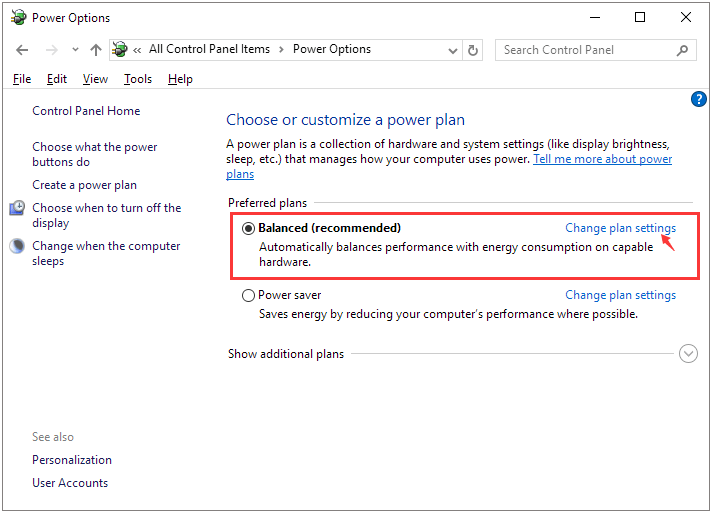711x511 pixels.
Task: Click the Up folder arrow
Action: (96, 50)
